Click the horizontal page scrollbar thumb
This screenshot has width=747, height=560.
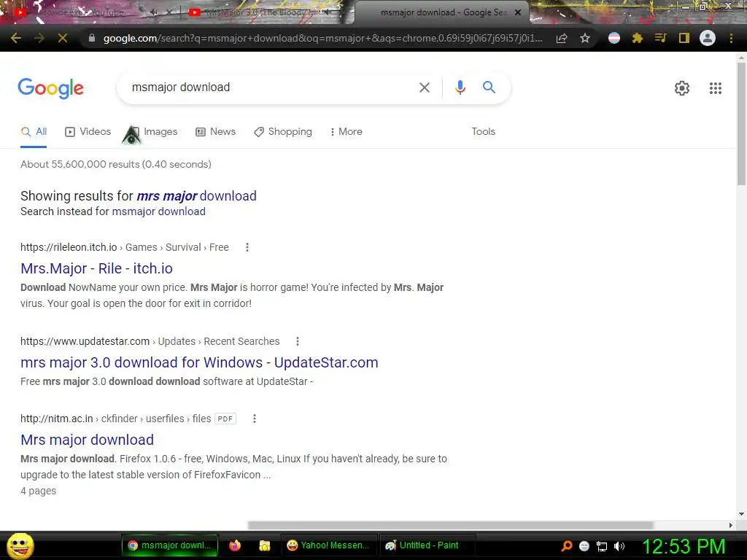[x=450, y=525]
